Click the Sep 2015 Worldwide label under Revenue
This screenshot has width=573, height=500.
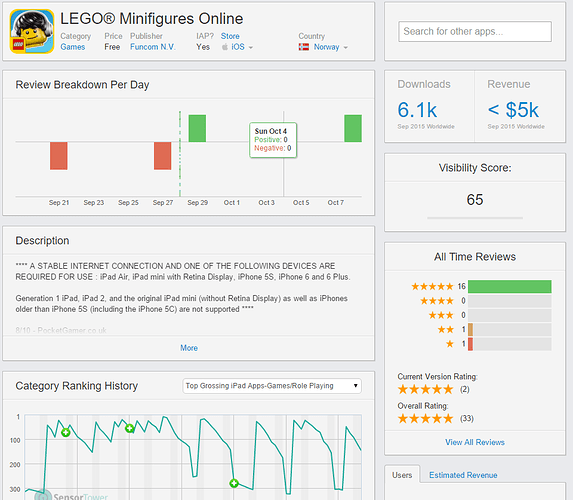click(x=516, y=126)
